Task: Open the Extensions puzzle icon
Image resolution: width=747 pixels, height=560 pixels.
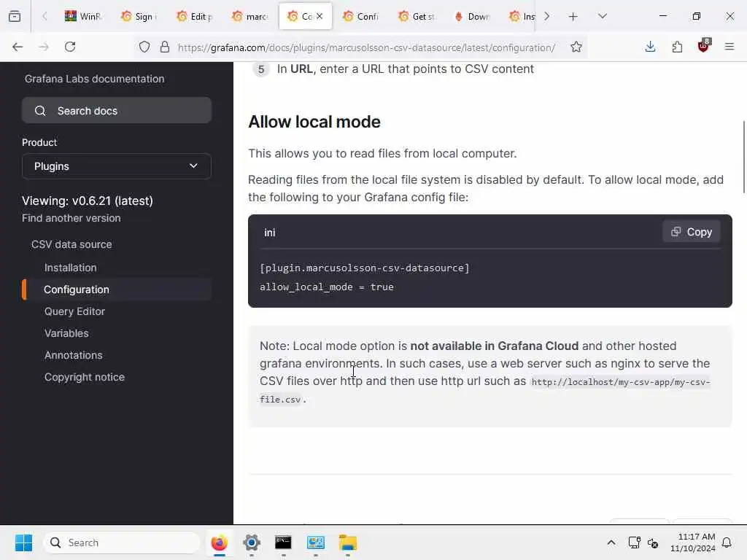Action: tap(677, 47)
